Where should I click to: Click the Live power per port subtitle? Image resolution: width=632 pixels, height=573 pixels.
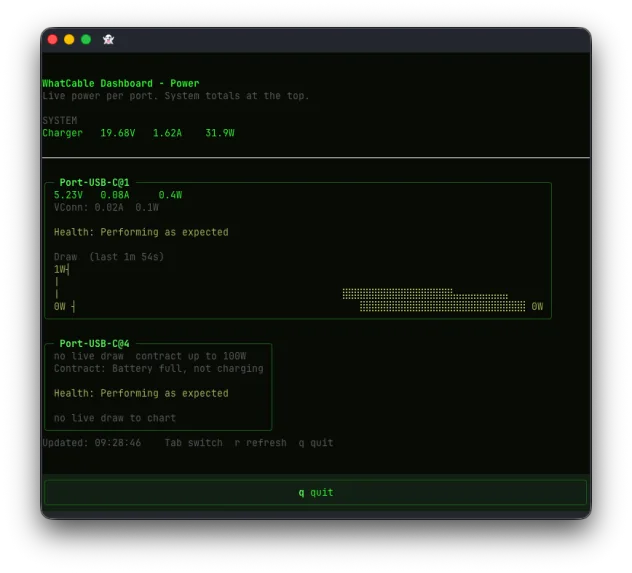tap(175, 96)
